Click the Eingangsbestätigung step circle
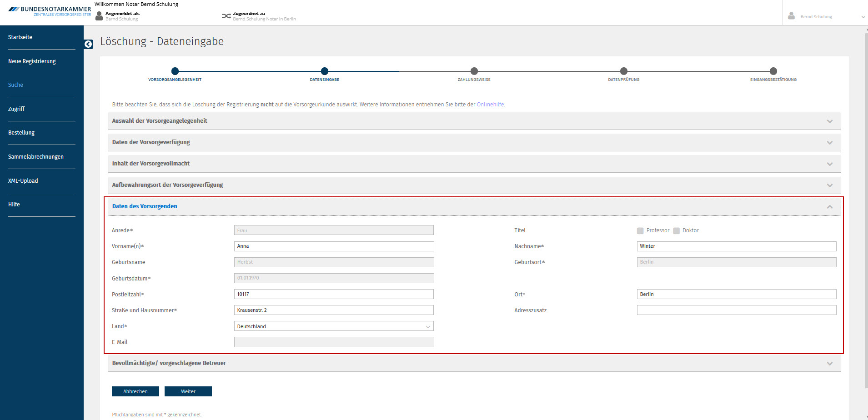 click(x=773, y=71)
